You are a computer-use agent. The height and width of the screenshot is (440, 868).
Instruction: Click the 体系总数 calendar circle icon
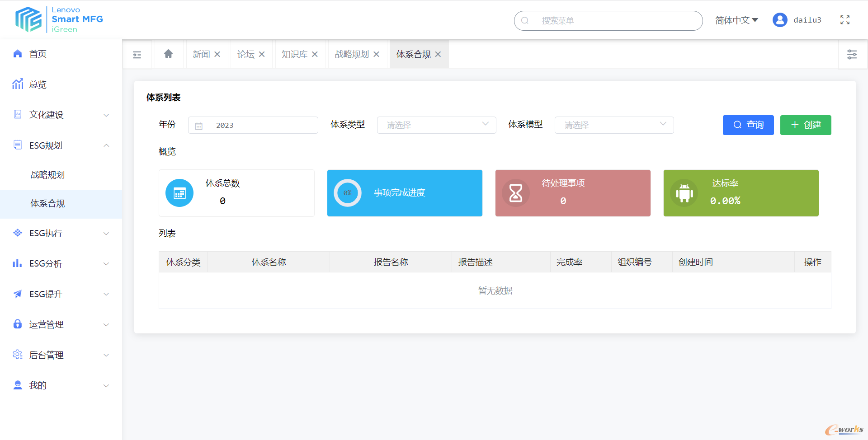tap(179, 193)
